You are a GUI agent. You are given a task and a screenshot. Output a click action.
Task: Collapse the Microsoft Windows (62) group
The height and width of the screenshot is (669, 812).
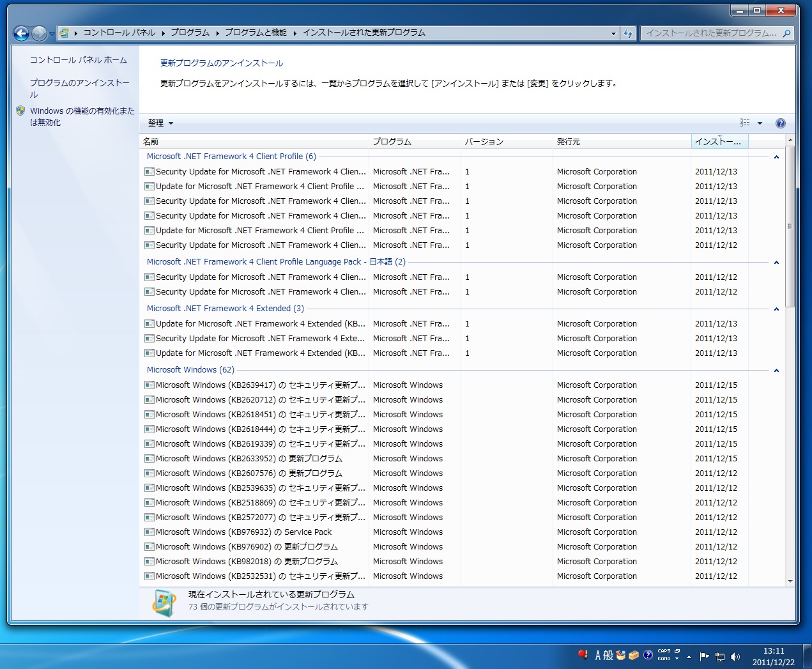[776, 371]
